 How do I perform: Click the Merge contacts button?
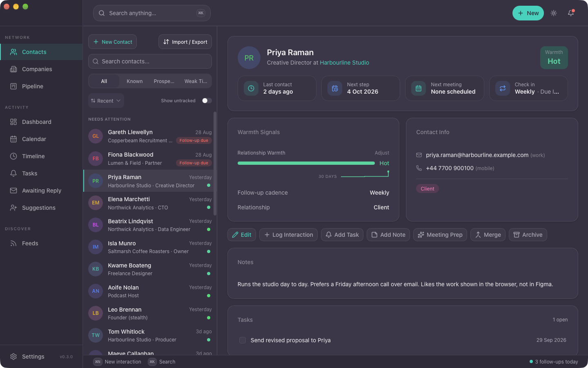click(488, 235)
